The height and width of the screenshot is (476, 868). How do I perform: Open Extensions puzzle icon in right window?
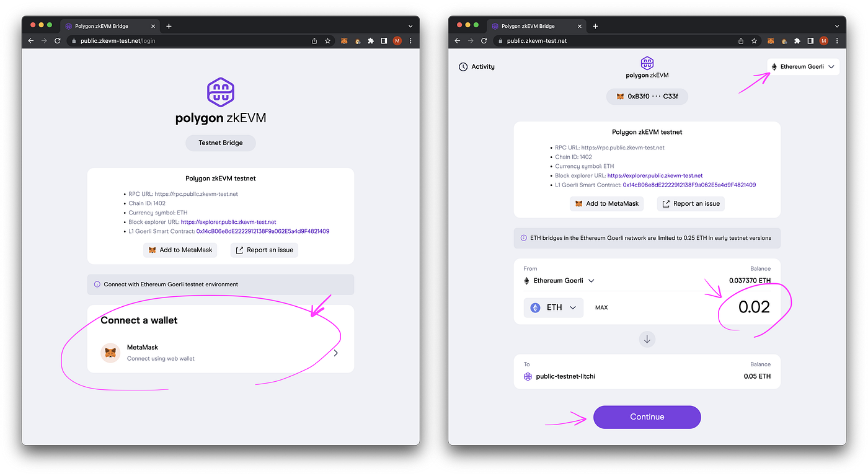point(797,41)
